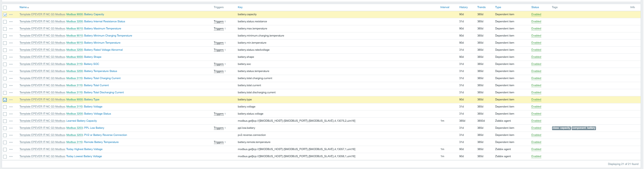
Task: Open the three-dot menu for Battery Type
Action: (11, 100)
